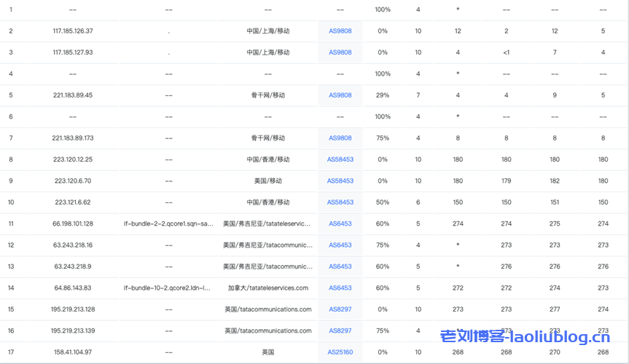Open AS6453 link for 64.86.143.83
Screen dimensions: 629x364
pyautogui.click(x=340, y=288)
